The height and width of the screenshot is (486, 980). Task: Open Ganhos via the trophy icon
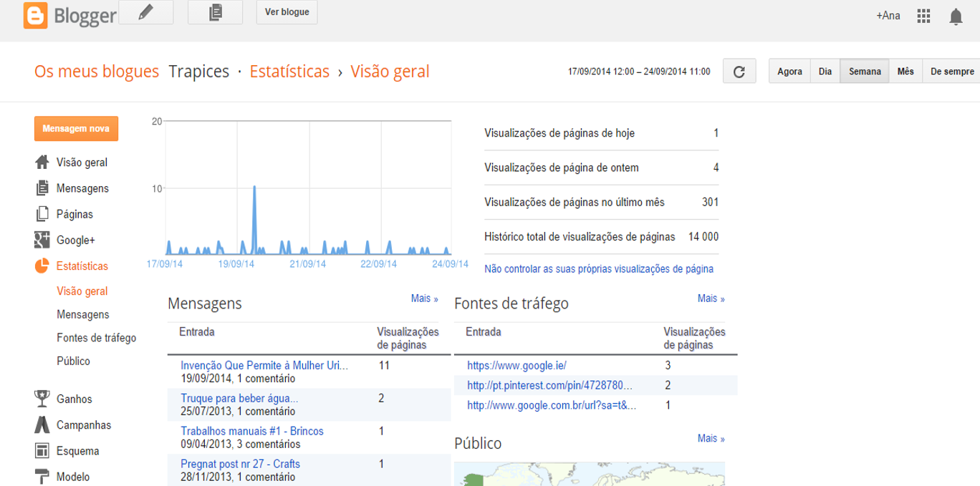click(x=42, y=399)
